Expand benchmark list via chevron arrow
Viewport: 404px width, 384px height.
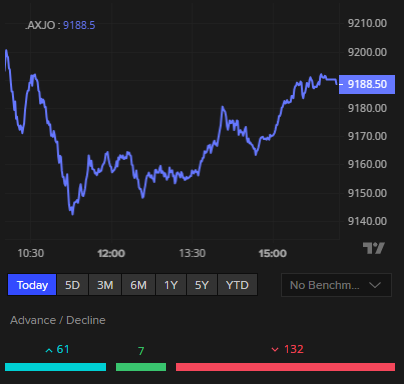375,285
